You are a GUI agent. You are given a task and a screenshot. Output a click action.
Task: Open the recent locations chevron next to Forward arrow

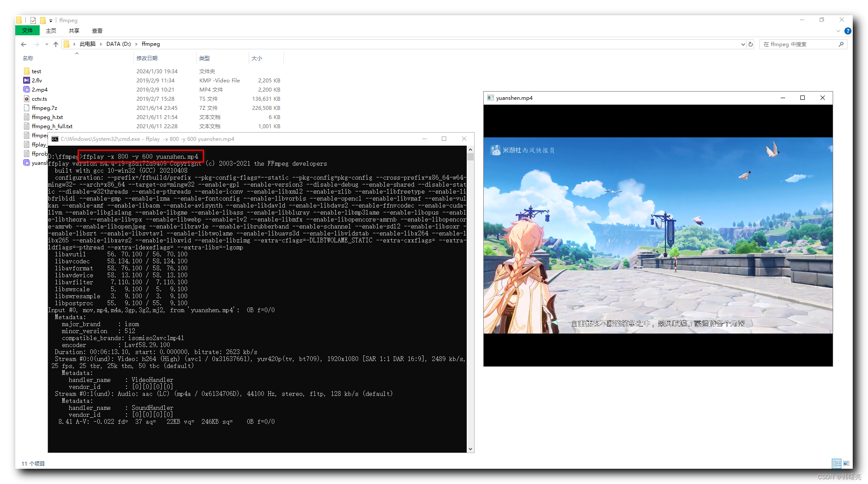point(47,44)
